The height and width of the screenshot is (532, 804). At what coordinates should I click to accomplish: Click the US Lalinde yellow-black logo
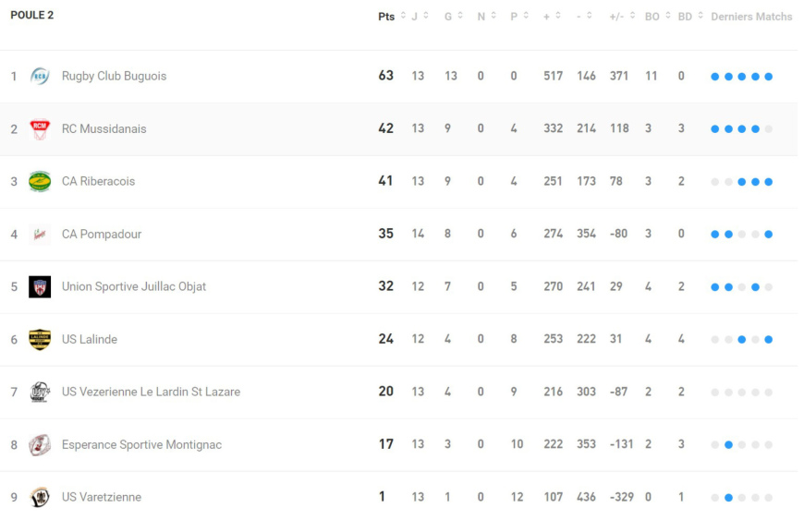coord(40,340)
